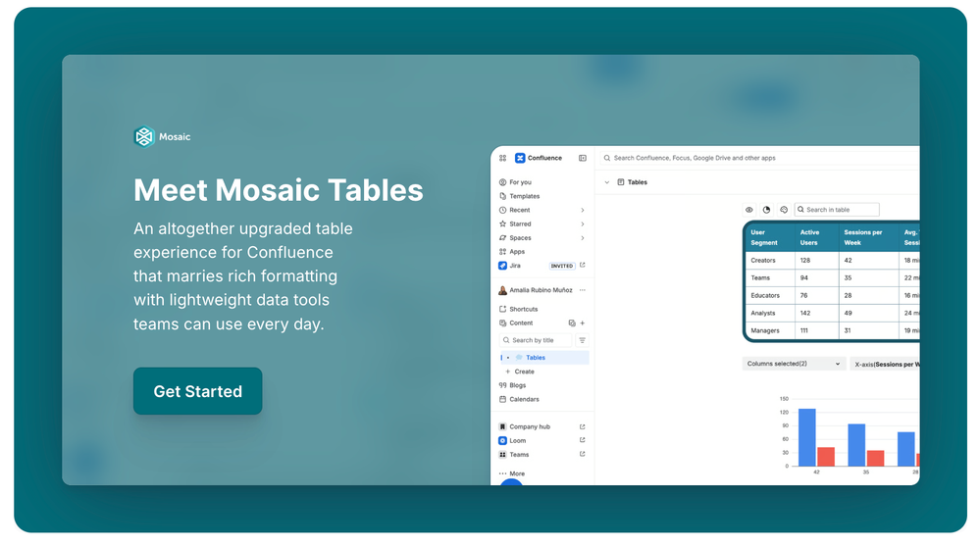Click the red bar above label 35
The width and height of the screenshot is (980, 546).
876,458
